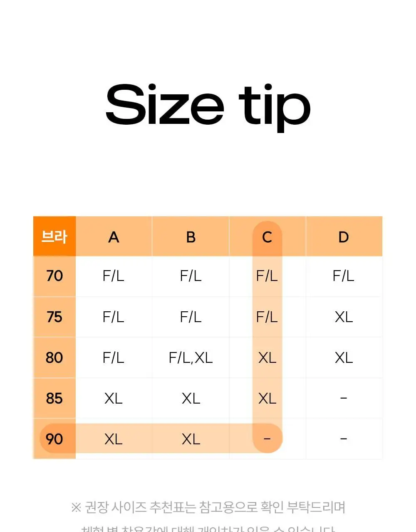
Task: Click the 85 band size row label
Action: (x=54, y=398)
